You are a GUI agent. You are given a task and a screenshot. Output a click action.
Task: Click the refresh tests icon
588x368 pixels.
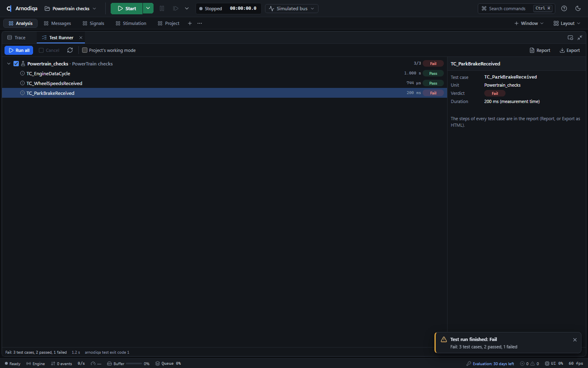pos(70,50)
